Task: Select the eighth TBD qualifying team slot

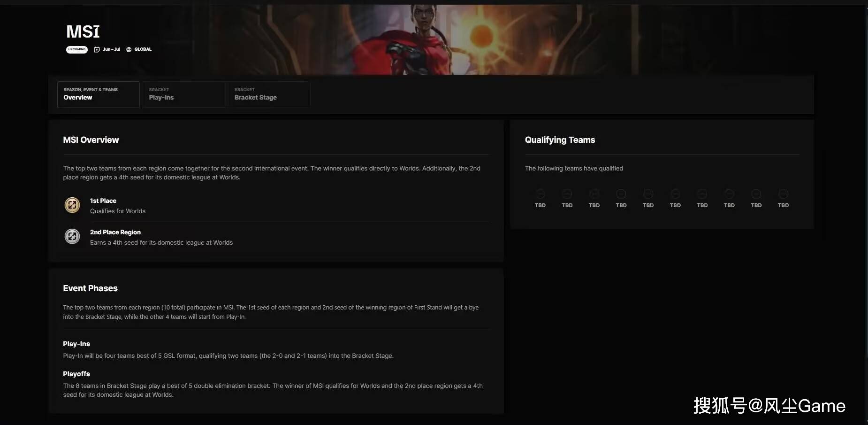Action: click(729, 198)
